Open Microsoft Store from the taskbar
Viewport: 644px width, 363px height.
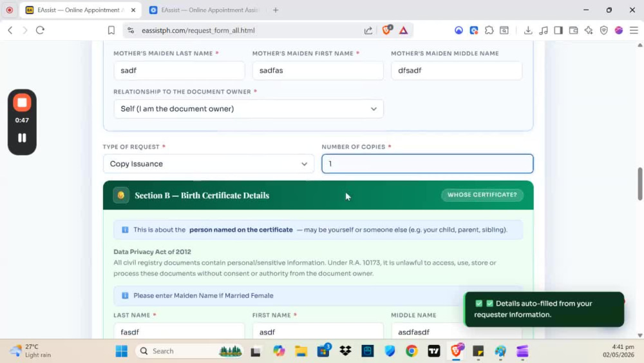click(323, 351)
